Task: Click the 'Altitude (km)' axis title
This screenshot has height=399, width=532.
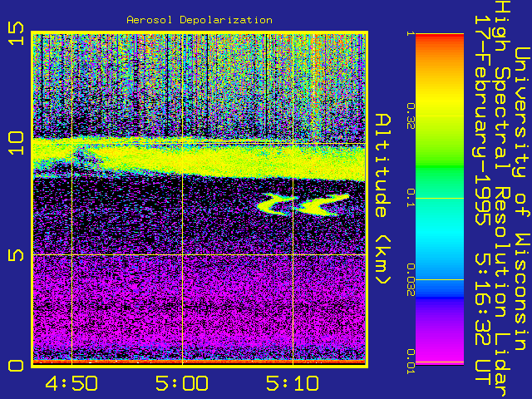Action: click(383, 199)
